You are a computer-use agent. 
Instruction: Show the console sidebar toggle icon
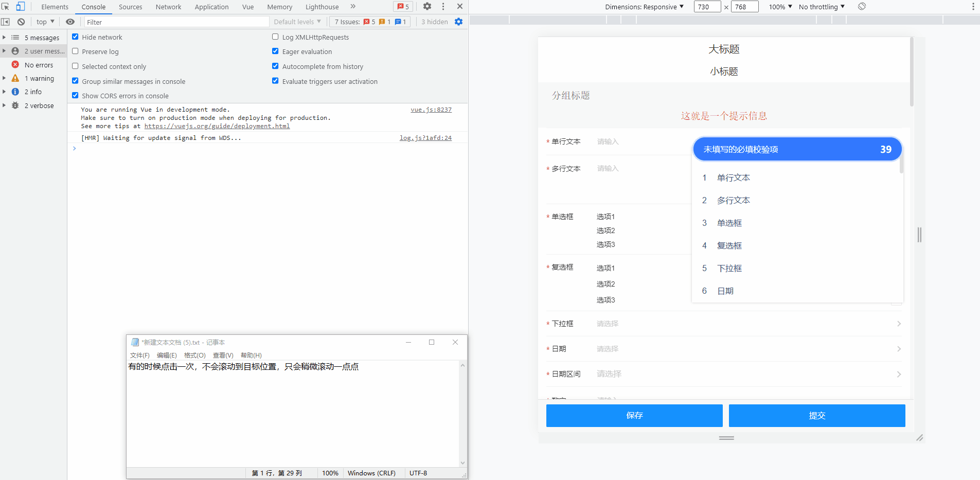tap(6, 22)
